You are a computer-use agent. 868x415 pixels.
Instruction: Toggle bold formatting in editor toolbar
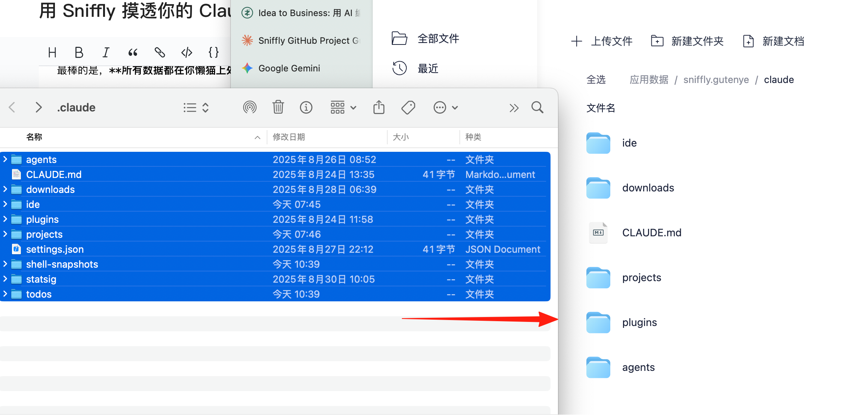79,52
